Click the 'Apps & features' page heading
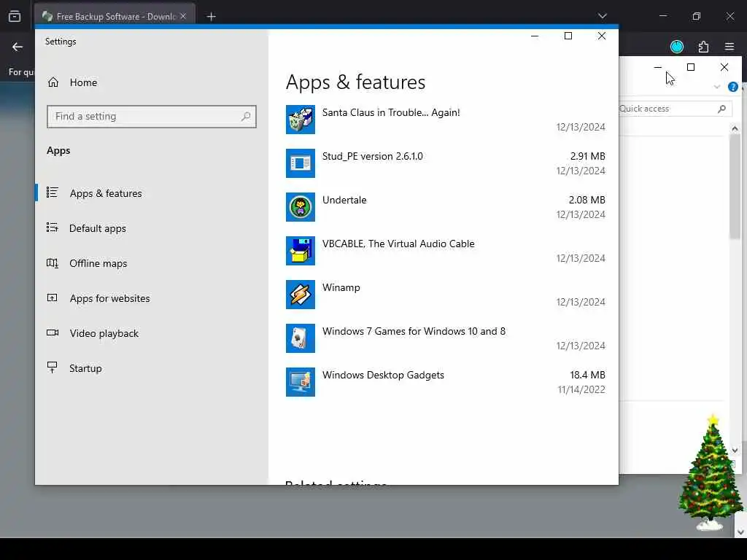 click(x=355, y=82)
